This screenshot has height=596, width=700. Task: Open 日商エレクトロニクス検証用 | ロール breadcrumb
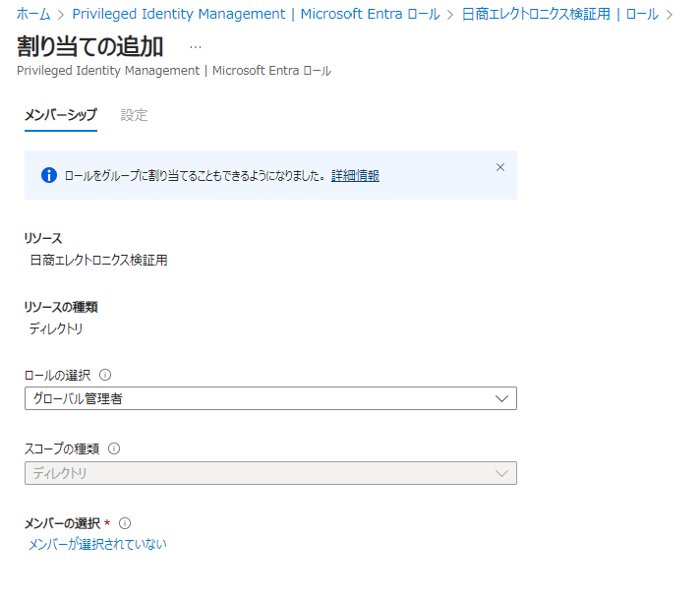tap(559, 15)
